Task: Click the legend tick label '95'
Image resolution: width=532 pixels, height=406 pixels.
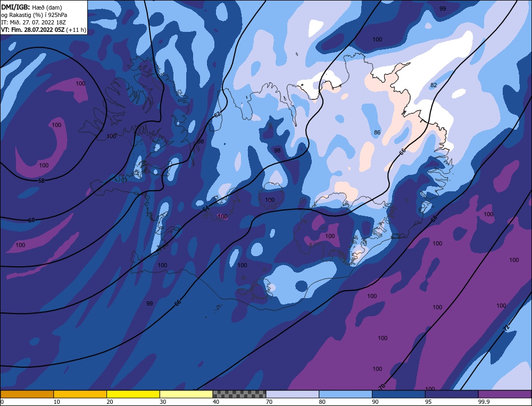Action: click(x=428, y=402)
